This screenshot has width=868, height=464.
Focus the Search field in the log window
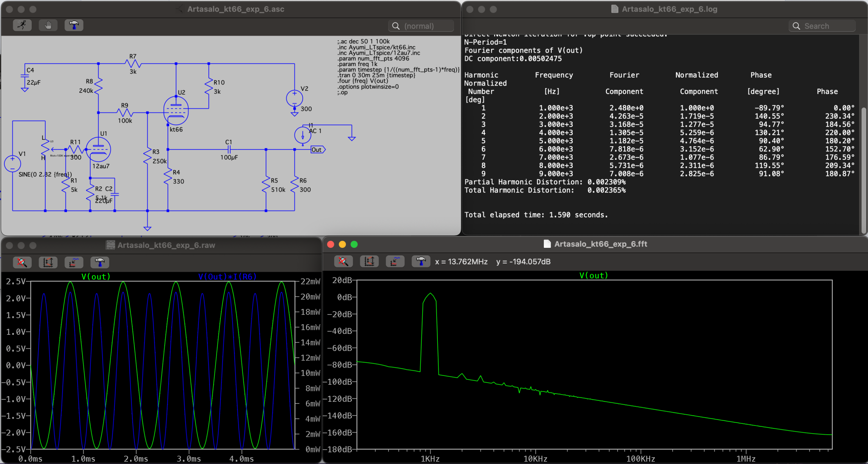[822, 26]
